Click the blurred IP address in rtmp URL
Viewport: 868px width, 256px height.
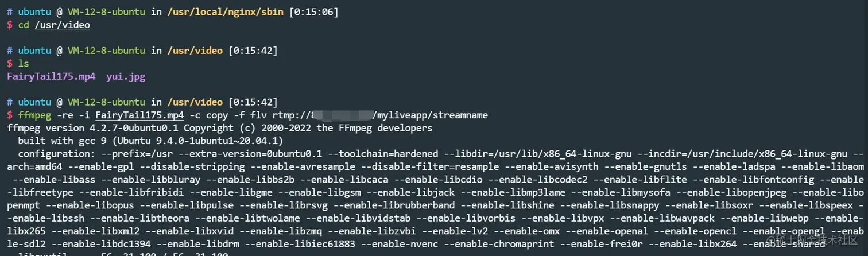pyautogui.click(x=344, y=115)
